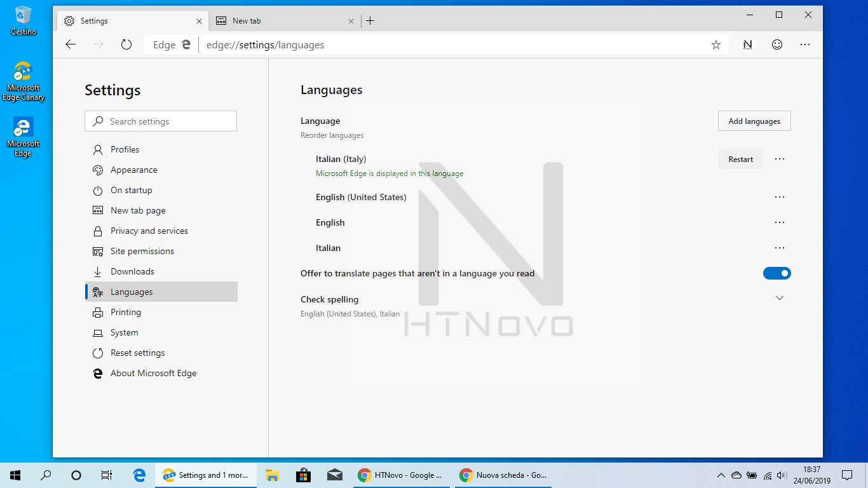Send feedback via the smiley icon
The height and width of the screenshot is (488, 868).
pos(776,44)
